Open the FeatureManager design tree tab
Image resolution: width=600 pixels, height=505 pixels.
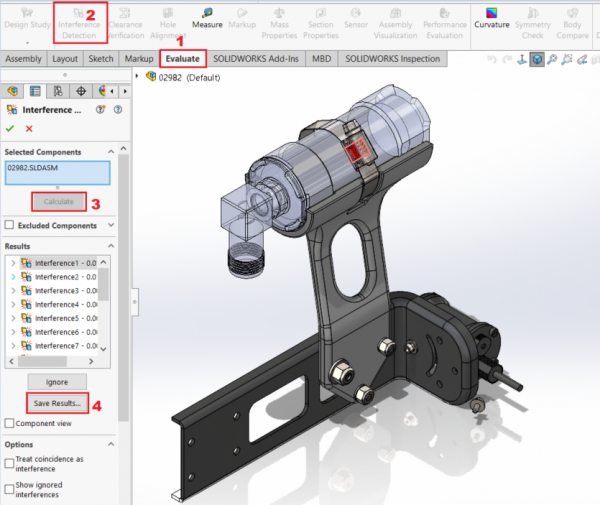tap(12, 91)
